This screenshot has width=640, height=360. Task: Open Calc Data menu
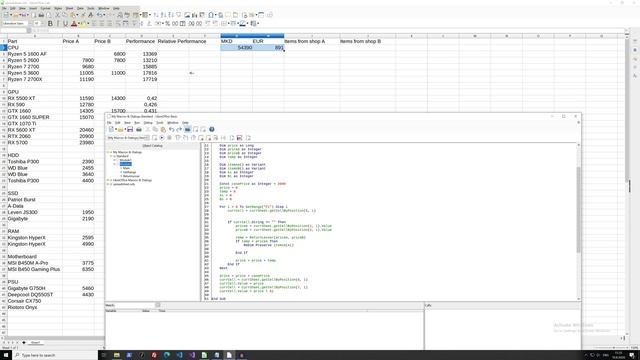coord(80,8)
